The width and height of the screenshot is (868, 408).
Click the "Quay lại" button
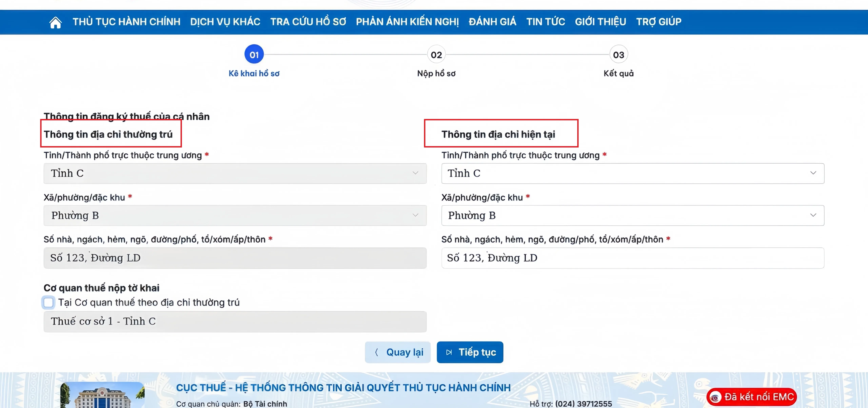[398, 352]
